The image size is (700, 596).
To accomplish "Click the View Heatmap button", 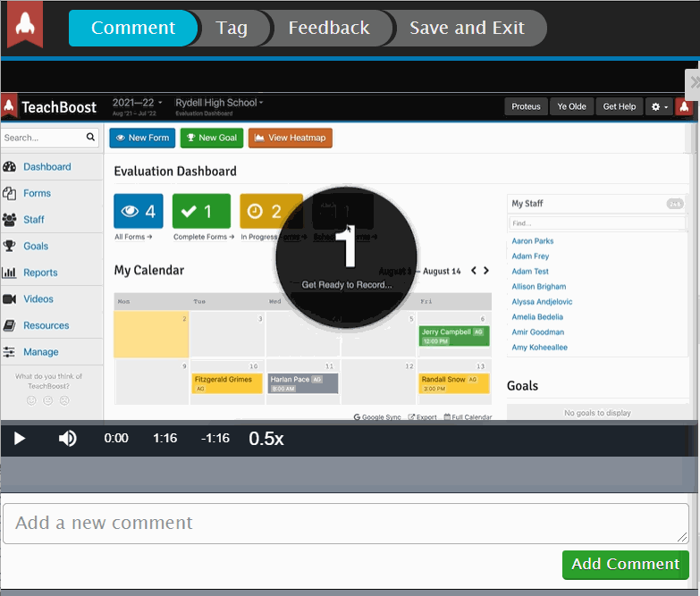I will (291, 138).
